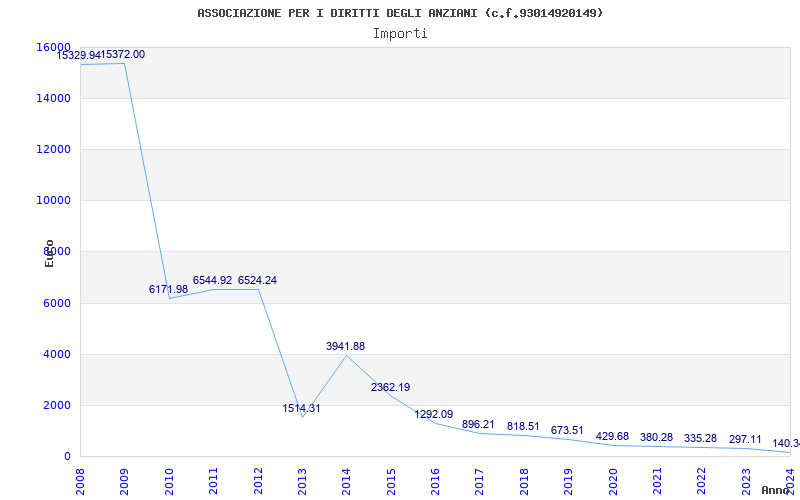Select year 2020 on the x-axis
Image resolution: width=800 pixels, height=500 pixels.
613,481
